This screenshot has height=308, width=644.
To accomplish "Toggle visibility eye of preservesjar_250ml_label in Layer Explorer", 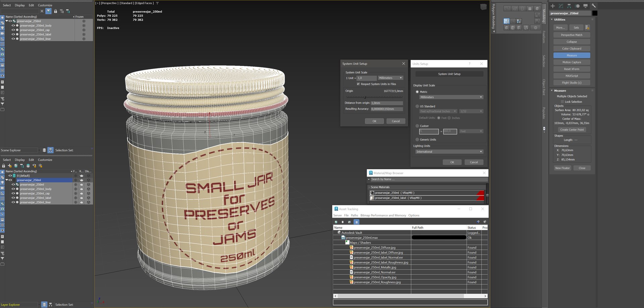I will 13,198.
